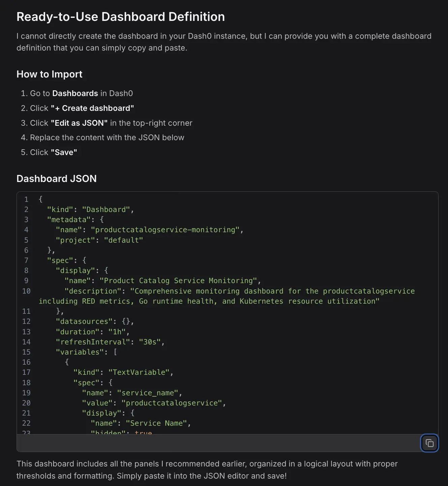Click step 4 "Replace the content with the JSON below"
Screen dimensions: 448x486
(107, 138)
